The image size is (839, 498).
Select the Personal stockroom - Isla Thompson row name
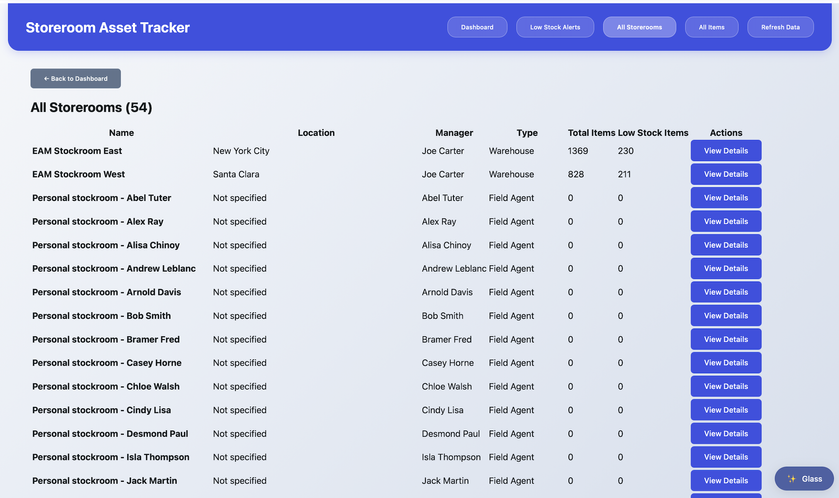[x=110, y=457]
